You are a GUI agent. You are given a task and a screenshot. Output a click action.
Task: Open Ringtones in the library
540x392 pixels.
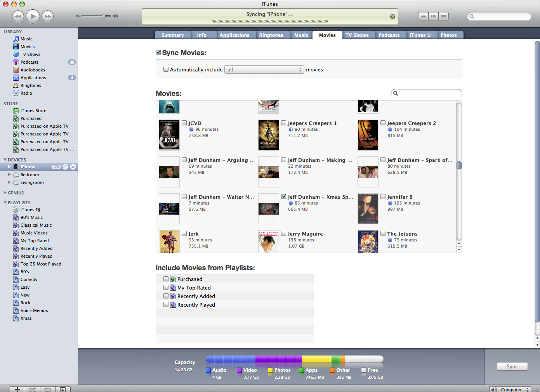click(x=31, y=85)
